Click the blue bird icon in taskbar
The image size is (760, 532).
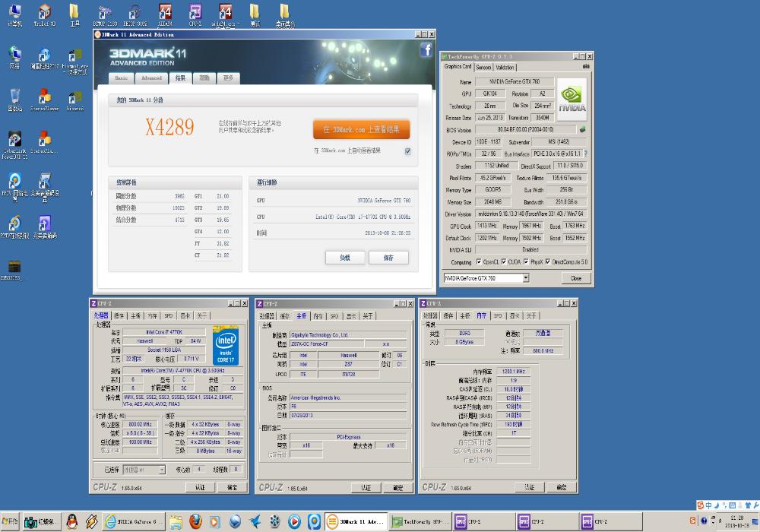click(255, 521)
